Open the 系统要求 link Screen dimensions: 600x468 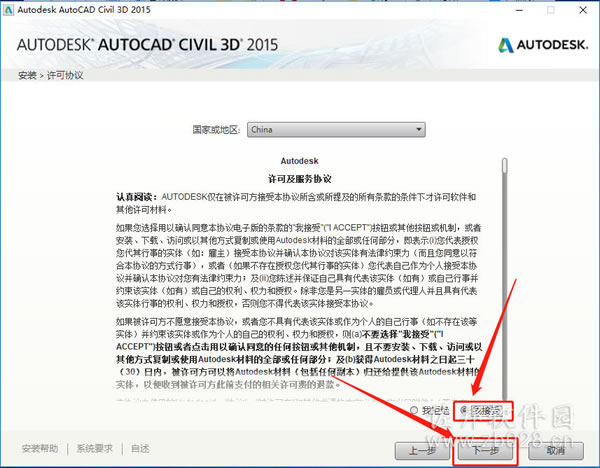[x=95, y=448]
